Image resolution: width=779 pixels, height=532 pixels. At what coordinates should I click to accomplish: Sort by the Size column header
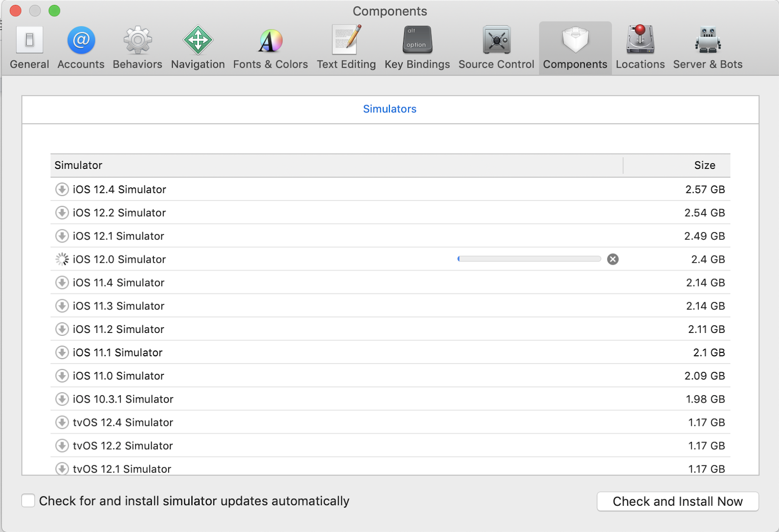[677, 165]
